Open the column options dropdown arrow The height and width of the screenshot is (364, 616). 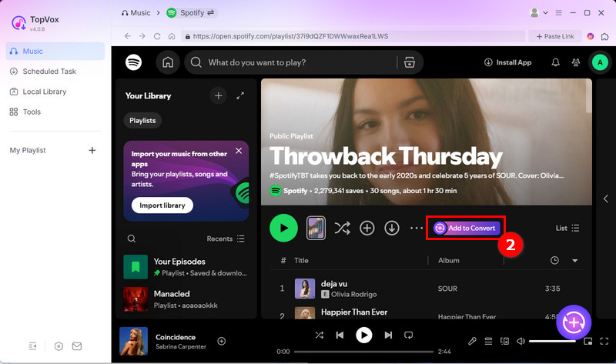574,261
